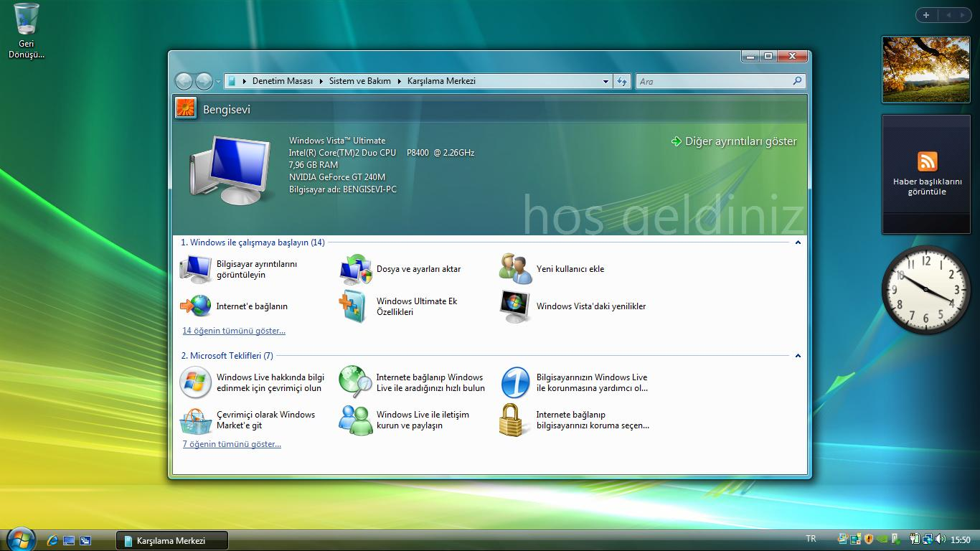The image size is (980, 551).
Task: Open Çevrimiçi olarak Windows Market'e git
Action: (x=248, y=420)
